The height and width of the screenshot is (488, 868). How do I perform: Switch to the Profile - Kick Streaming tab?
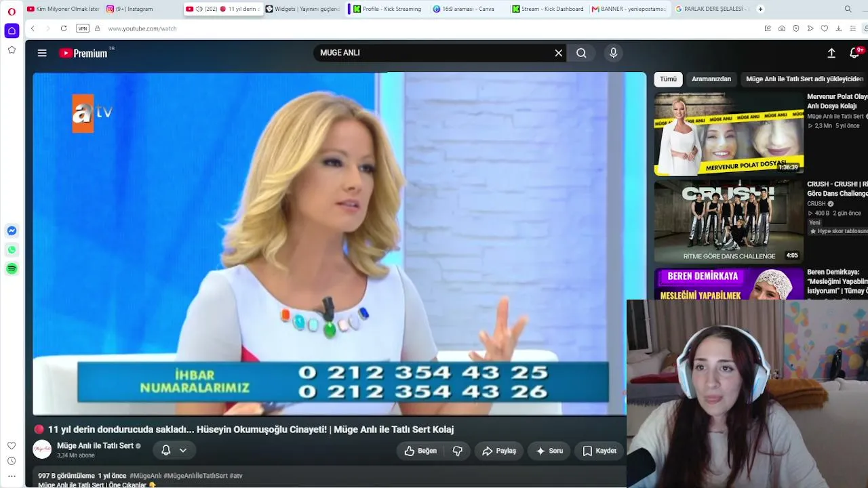pos(387,9)
